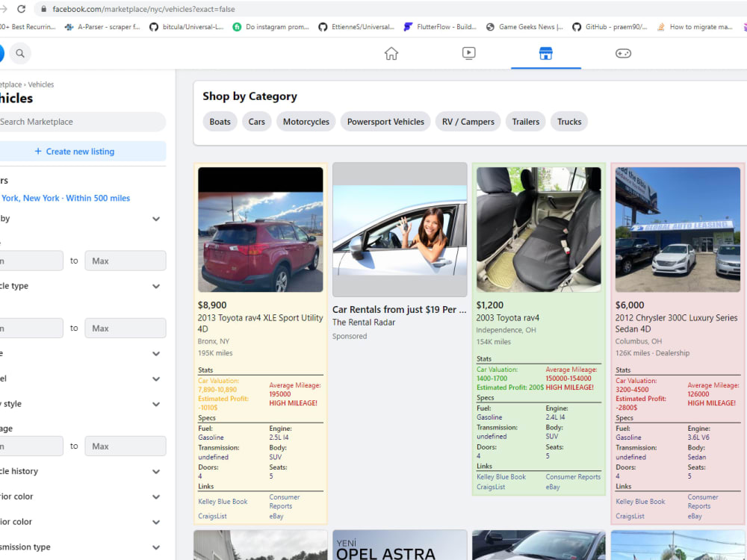Reload the page with the browser refresh icon
Screen dimensions: 747x560
coord(21,9)
